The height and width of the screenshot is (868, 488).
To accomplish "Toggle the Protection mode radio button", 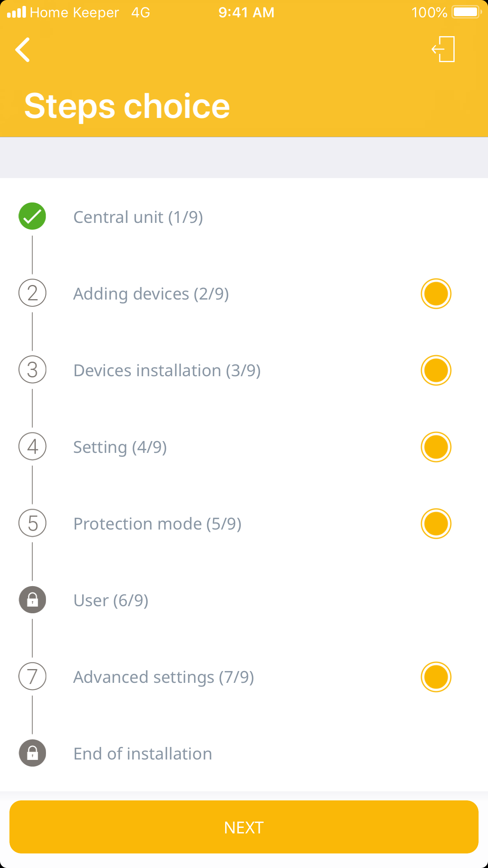I will point(436,524).
